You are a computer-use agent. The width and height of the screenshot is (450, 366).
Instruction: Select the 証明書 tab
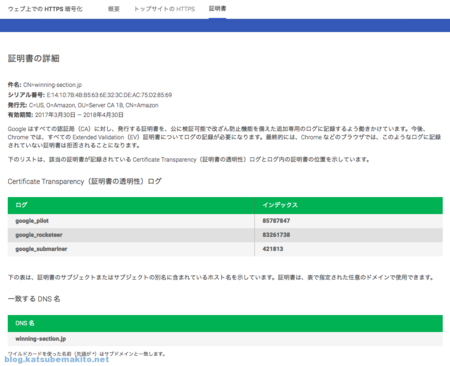coord(217,9)
